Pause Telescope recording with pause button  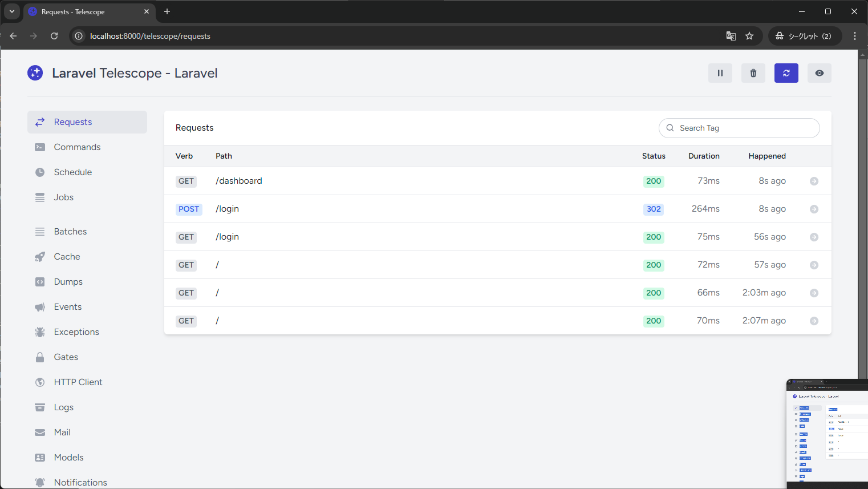(x=720, y=73)
